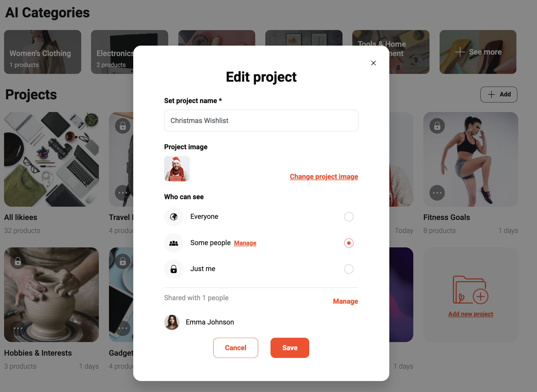
Task: Click lock icon on Fitness Goals card
Action: [437, 126]
